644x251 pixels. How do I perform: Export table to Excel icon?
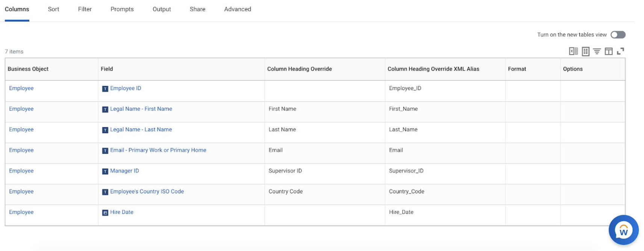tap(573, 51)
